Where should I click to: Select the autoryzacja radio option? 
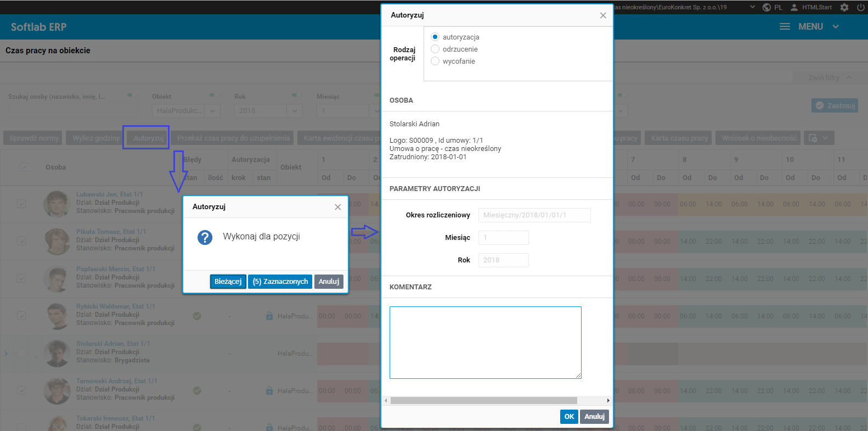click(435, 37)
